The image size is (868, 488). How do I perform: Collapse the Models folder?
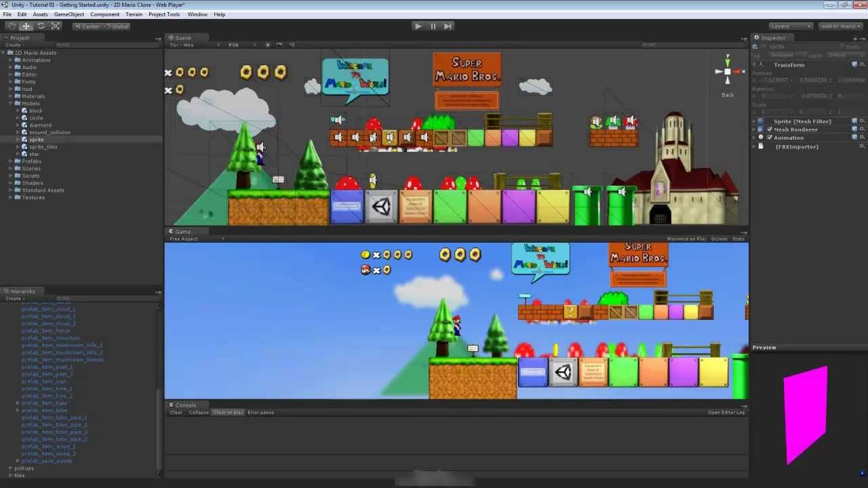coord(11,103)
